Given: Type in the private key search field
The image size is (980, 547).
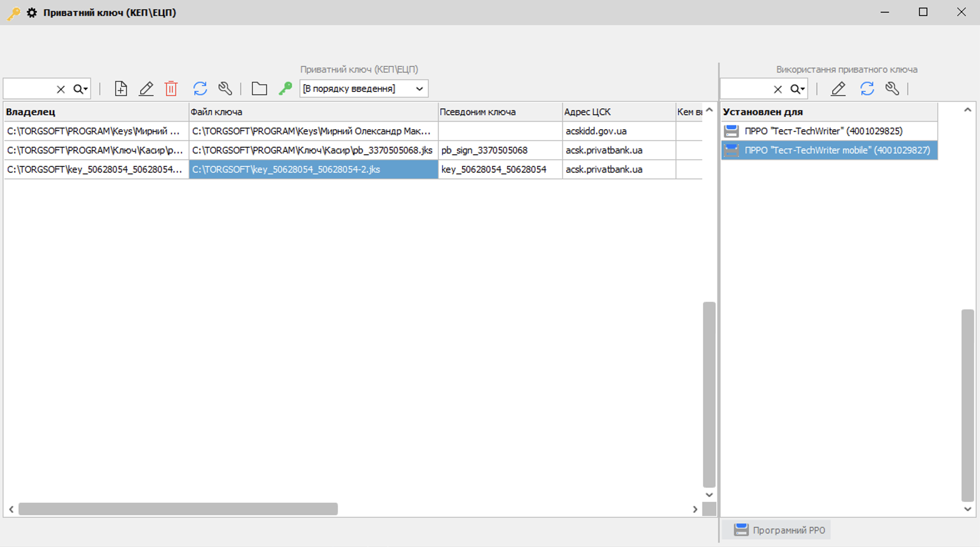Looking at the screenshot, I should pos(29,89).
